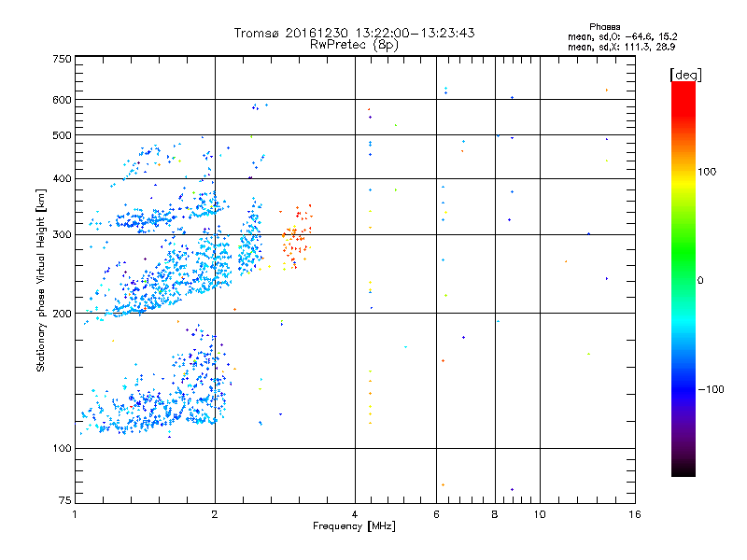Viewport: 747px width, 560px height.
Task: Click the y-axis tick label '300'
Action: point(62,234)
